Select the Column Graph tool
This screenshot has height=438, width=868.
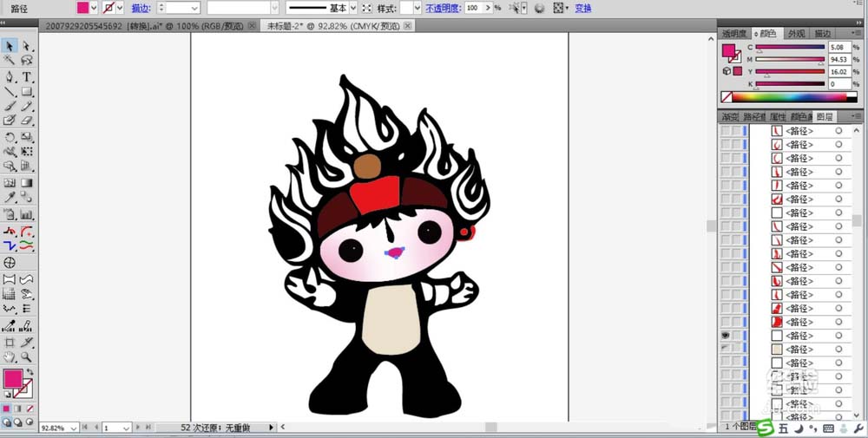point(26,214)
